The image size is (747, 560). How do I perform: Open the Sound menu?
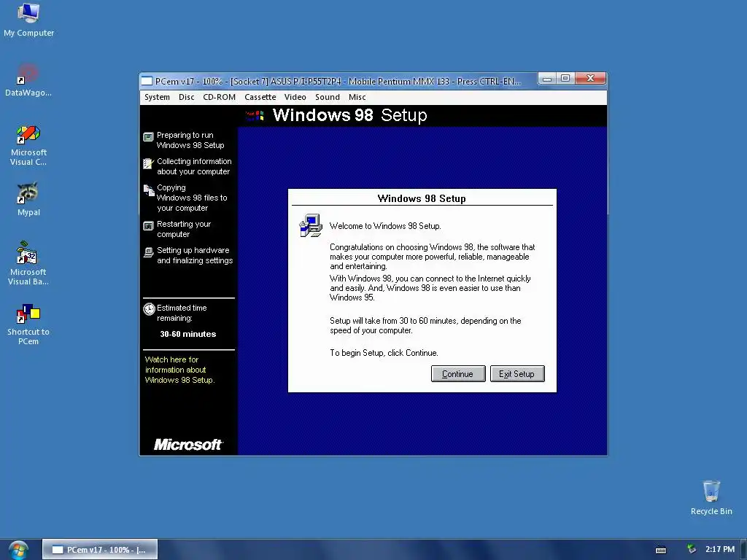(x=328, y=97)
